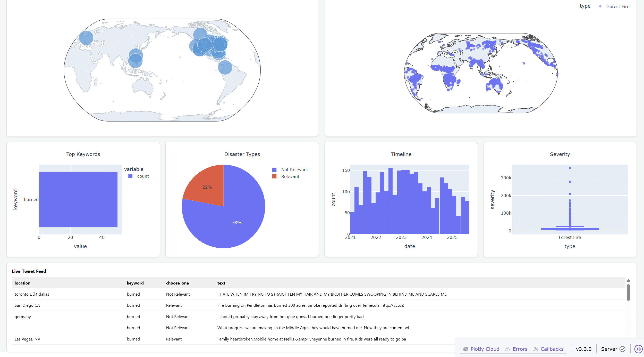Click the topmost severity outlier point

click(570, 168)
